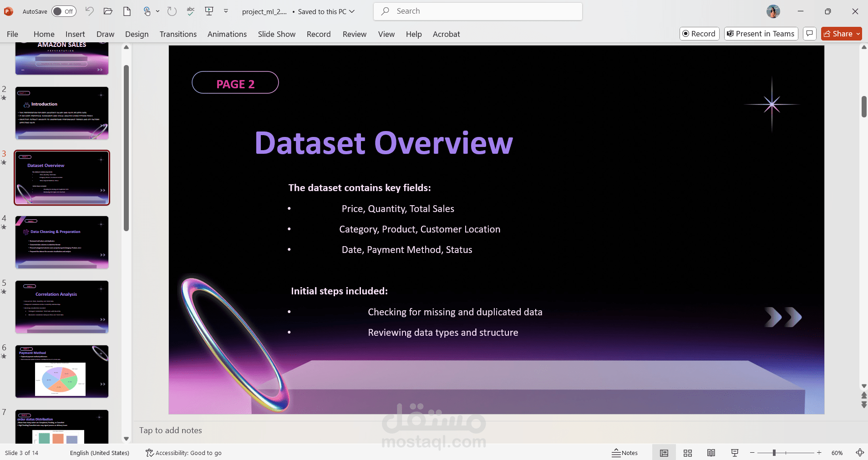Viewport: 868px width, 460px height.
Task: Select the Payment Method slide thumbnail
Action: pyautogui.click(x=62, y=372)
